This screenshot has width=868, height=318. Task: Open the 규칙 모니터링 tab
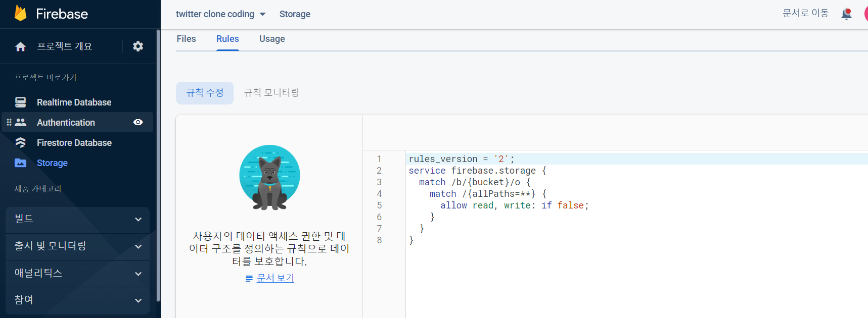[271, 93]
